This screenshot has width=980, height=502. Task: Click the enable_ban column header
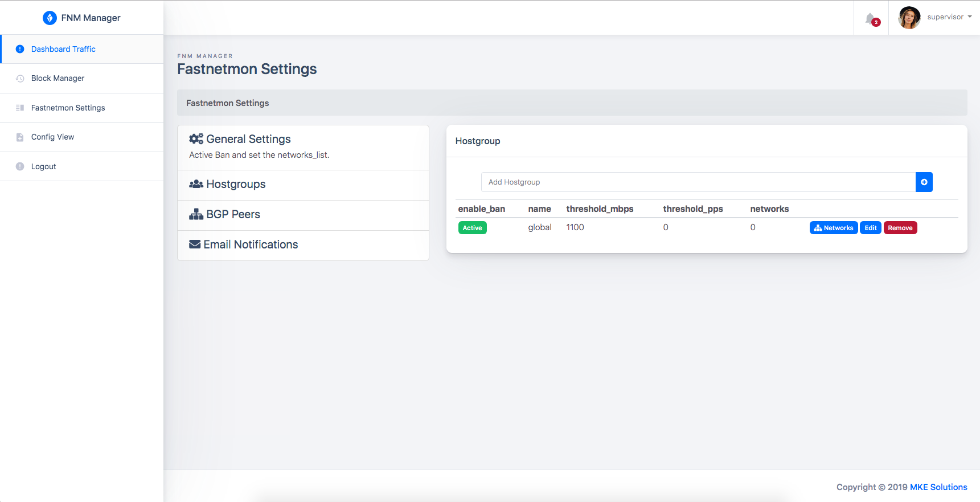pos(482,209)
